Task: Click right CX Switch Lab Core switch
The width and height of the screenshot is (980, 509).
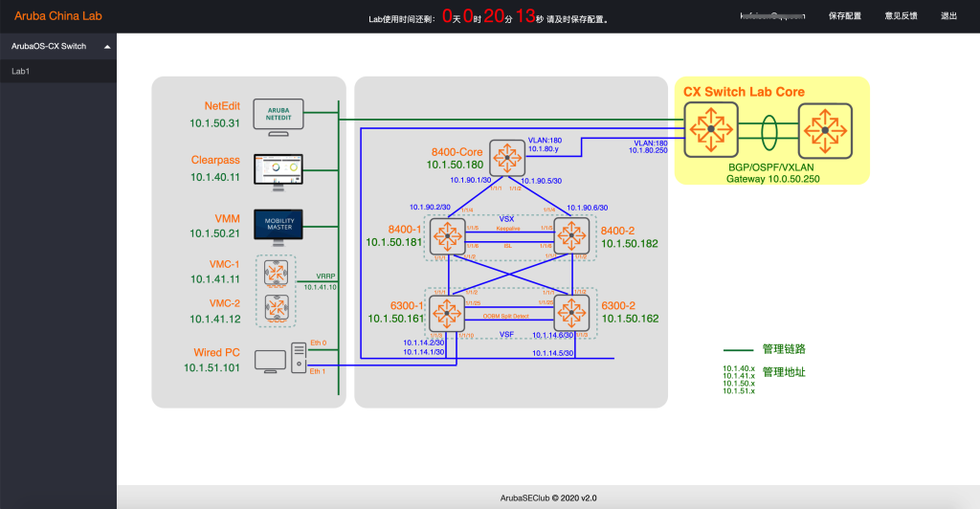Action: point(827,128)
